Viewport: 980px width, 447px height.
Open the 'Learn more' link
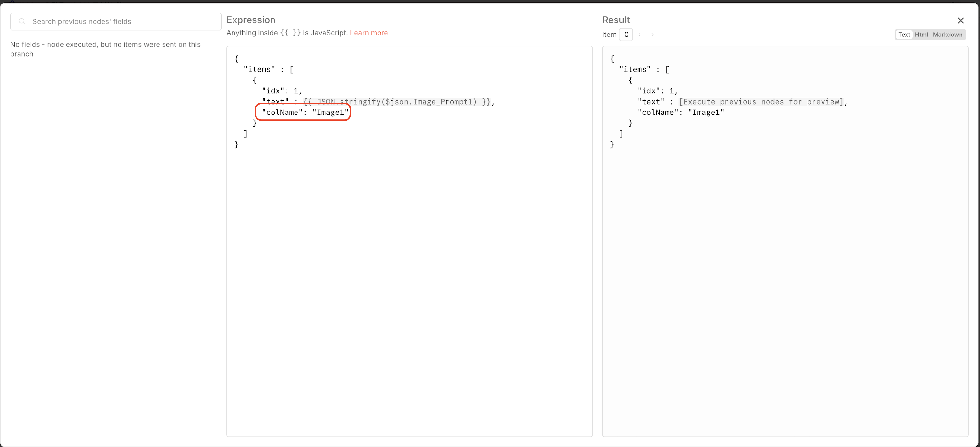coord(369,33)
